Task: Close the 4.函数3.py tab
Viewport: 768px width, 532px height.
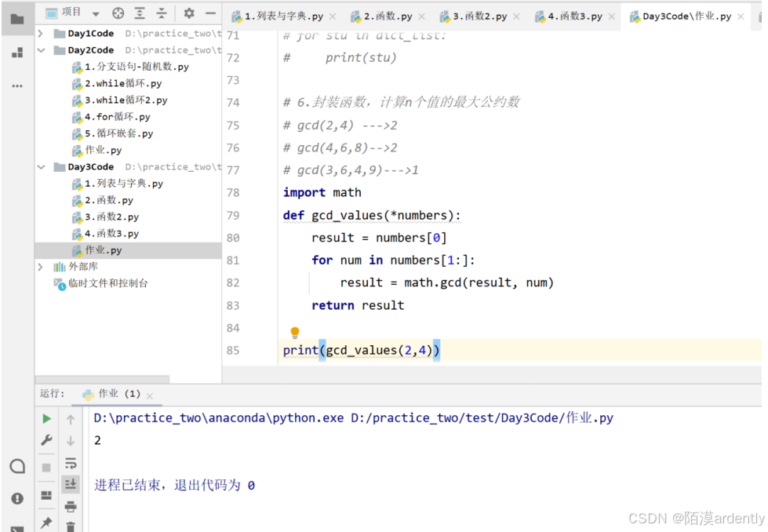Action: tap(612, 16)
